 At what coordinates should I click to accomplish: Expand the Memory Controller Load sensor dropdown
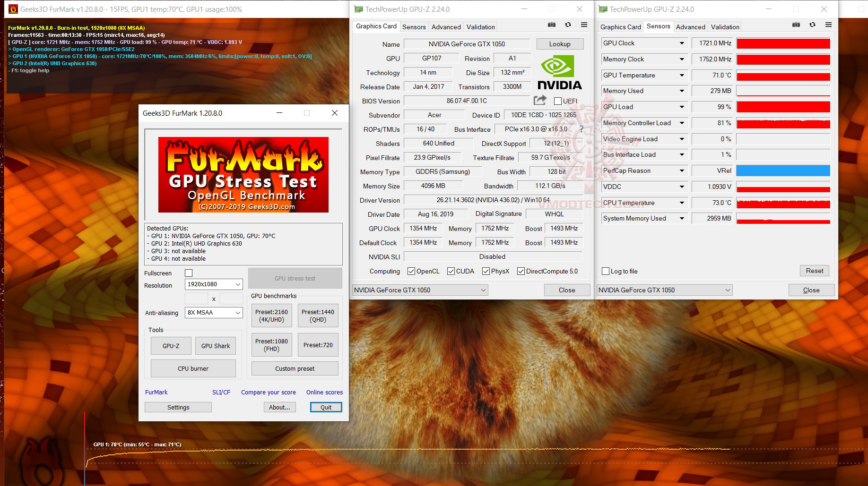[682, 123]
